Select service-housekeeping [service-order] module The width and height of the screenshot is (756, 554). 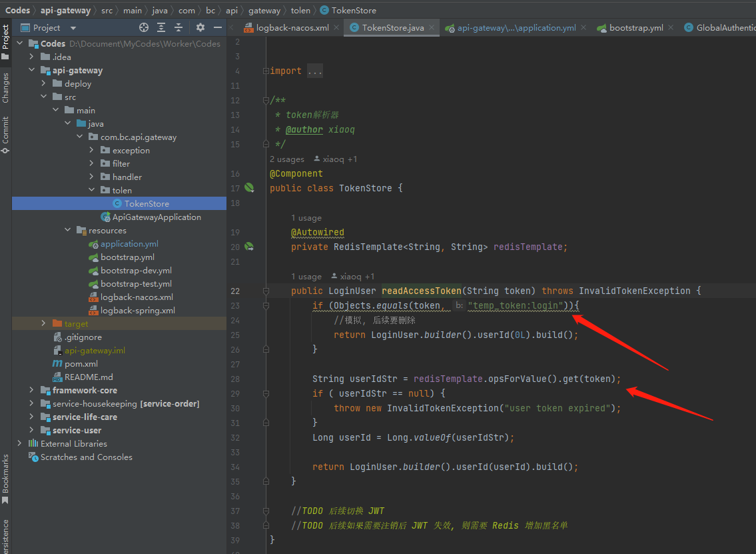[120, 403]
